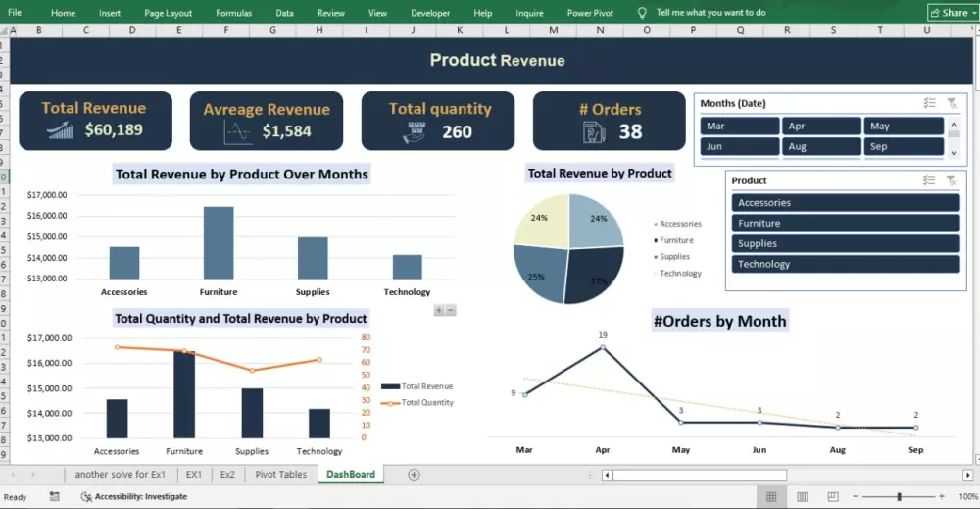
Task: Switch to 'another solve for Ex1' sheet
Action: click(x=120, y=474)
